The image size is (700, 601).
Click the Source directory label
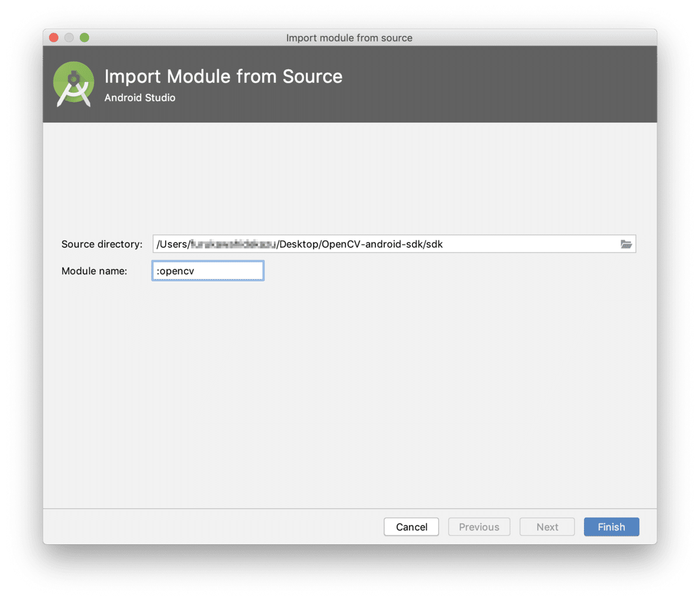point(101,244)
